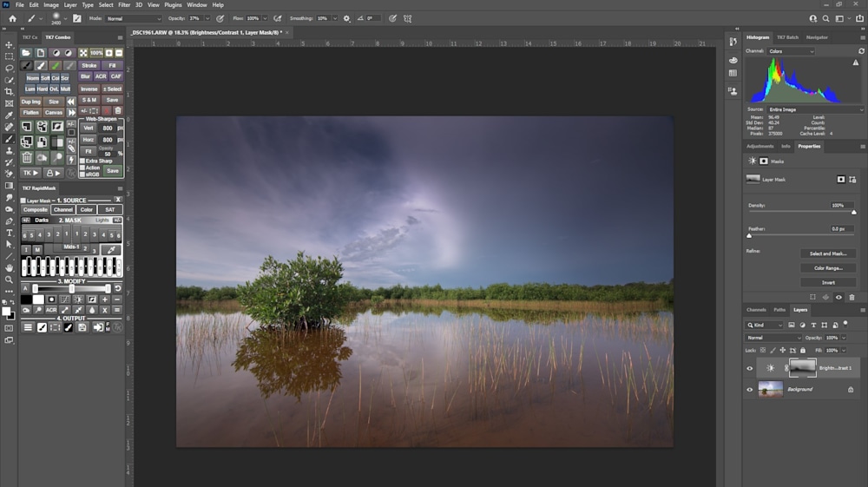Viewport: 868px width, 487px height.
Task: Enable the Extra Sharp checkbox
Action: tap(83, 161)
